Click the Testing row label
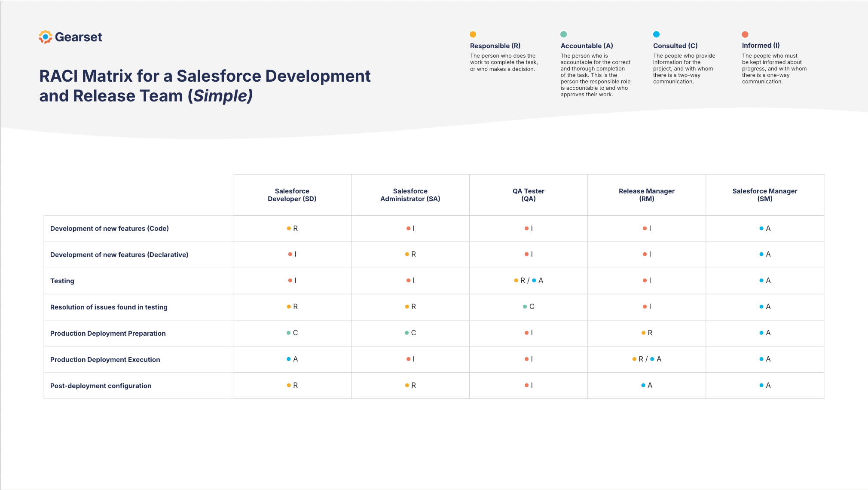 pyautogui.click(x=62, y=281)
